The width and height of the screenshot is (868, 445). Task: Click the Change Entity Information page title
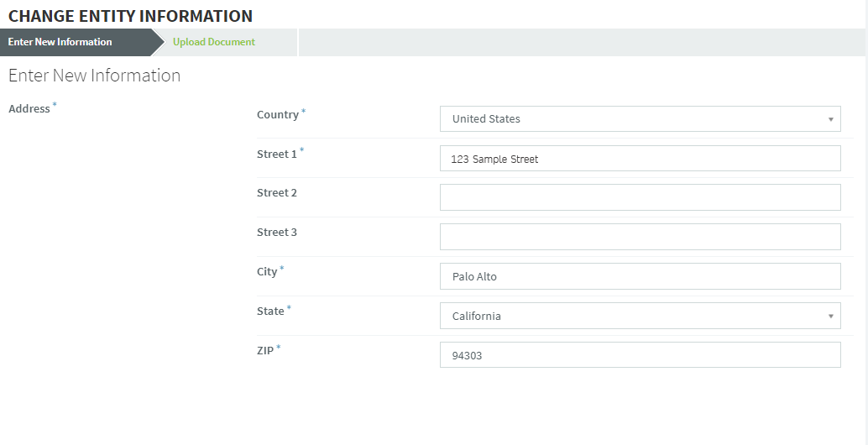(131, 15)
